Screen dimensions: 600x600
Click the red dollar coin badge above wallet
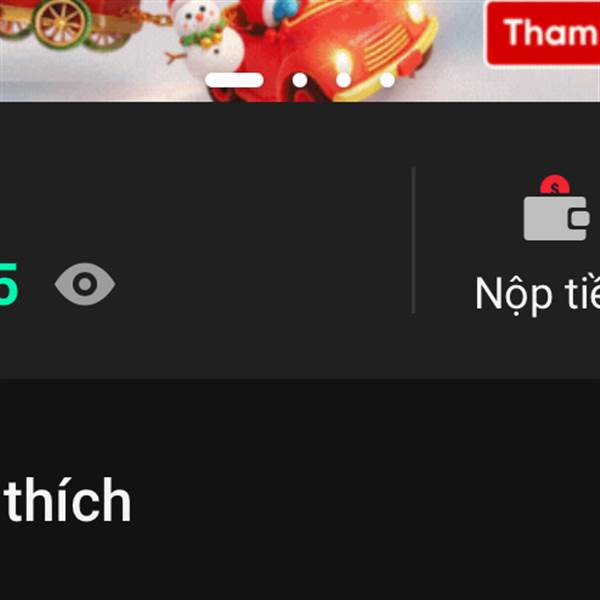(554, 185)
